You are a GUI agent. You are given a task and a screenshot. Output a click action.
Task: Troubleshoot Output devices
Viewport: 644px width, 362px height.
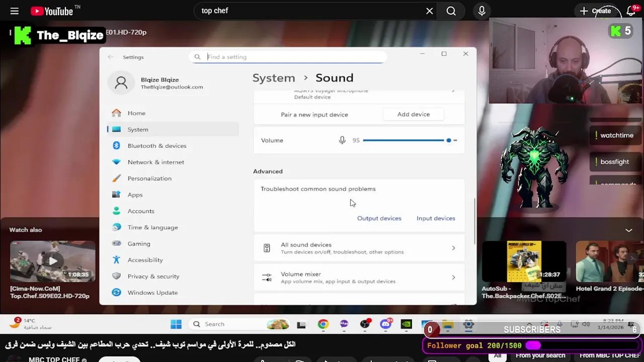(379, 218)
